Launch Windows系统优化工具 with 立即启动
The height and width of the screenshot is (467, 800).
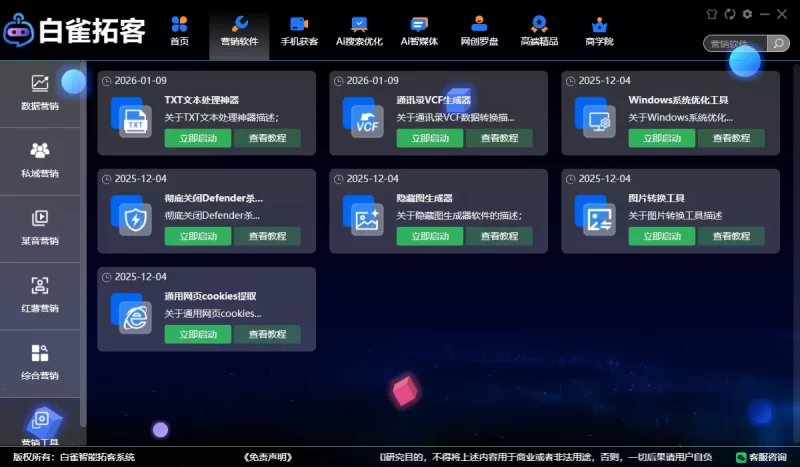point(662,138)
